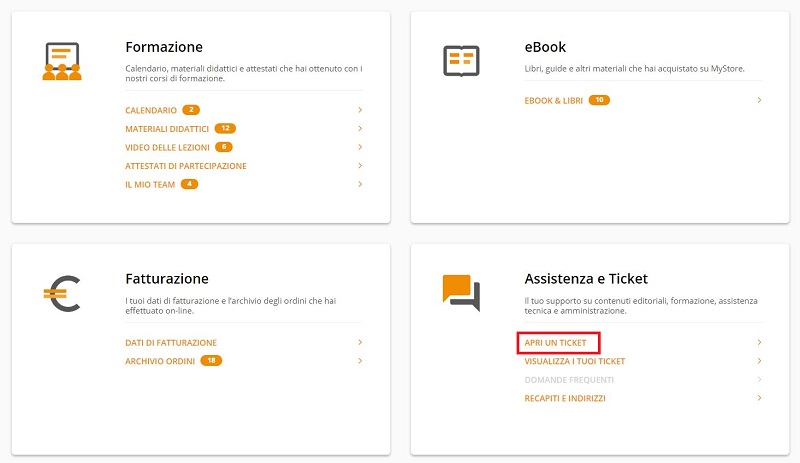800x463 pixels.
Task: Open Dati di Fatturazione
Action: click(171, 343)
